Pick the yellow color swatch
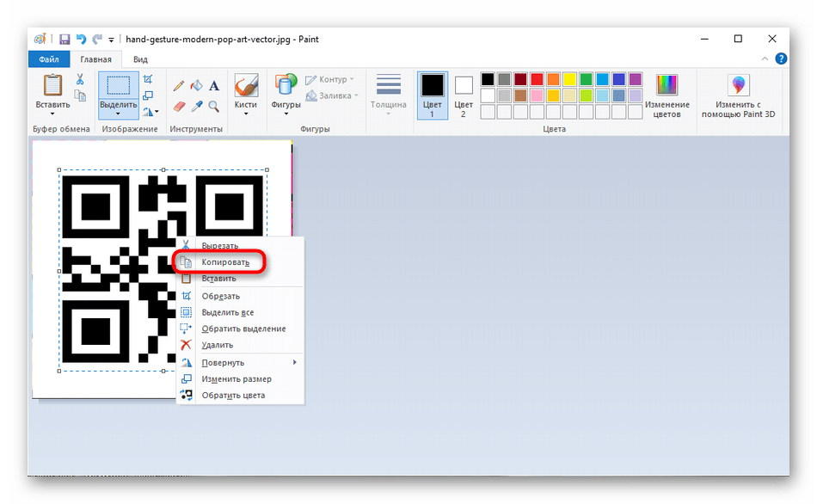 click(569, 79)
